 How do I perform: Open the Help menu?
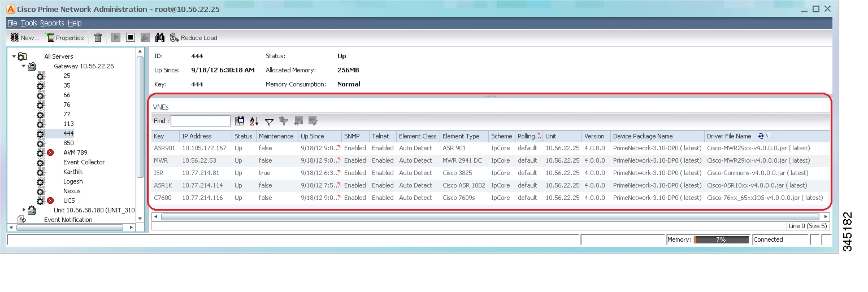pos(75,23)
